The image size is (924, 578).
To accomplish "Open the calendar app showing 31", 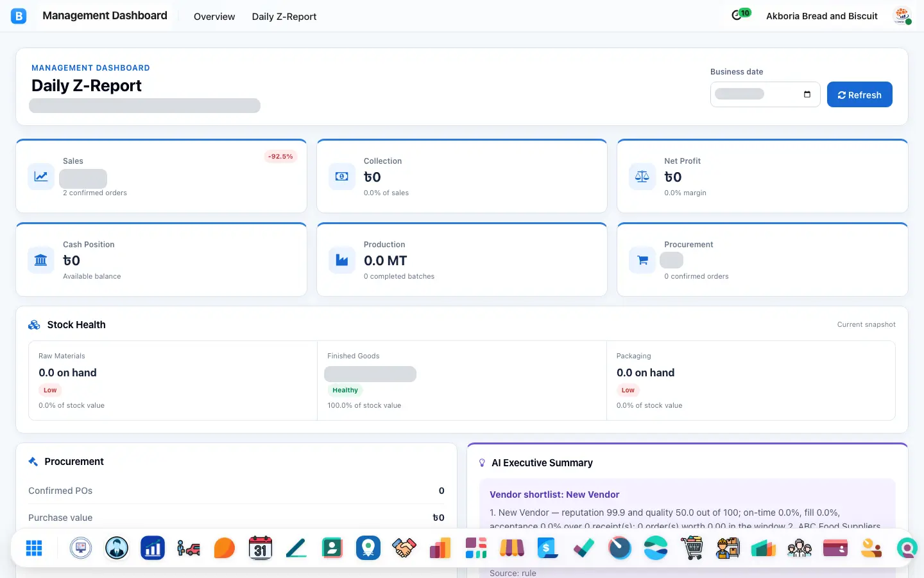I will click(x=261, y=548).
